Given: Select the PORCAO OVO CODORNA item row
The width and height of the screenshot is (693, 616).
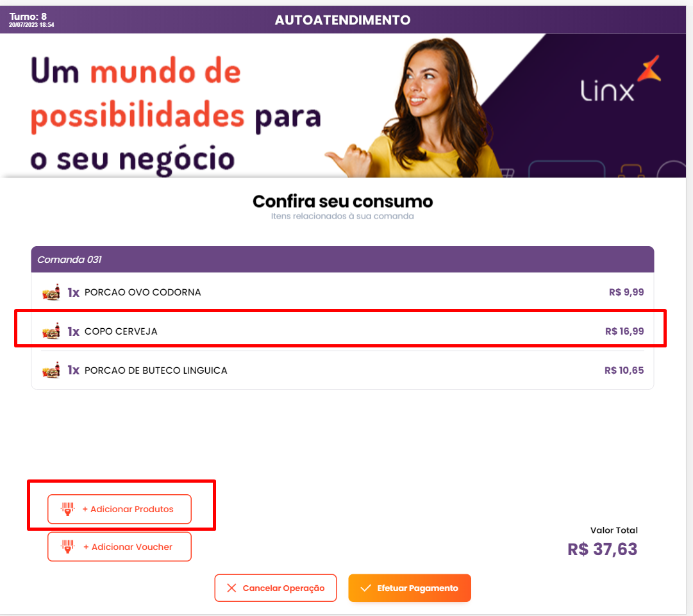Looking at the screenshot, I should pos(342,292).
